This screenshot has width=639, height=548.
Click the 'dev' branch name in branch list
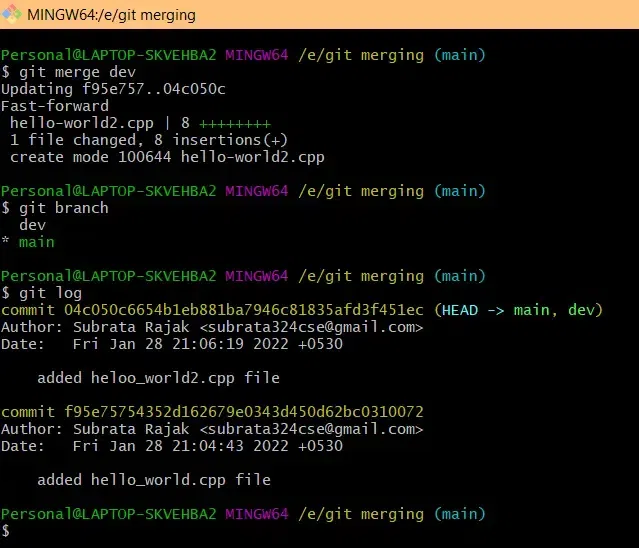click(x=33, y=225)
